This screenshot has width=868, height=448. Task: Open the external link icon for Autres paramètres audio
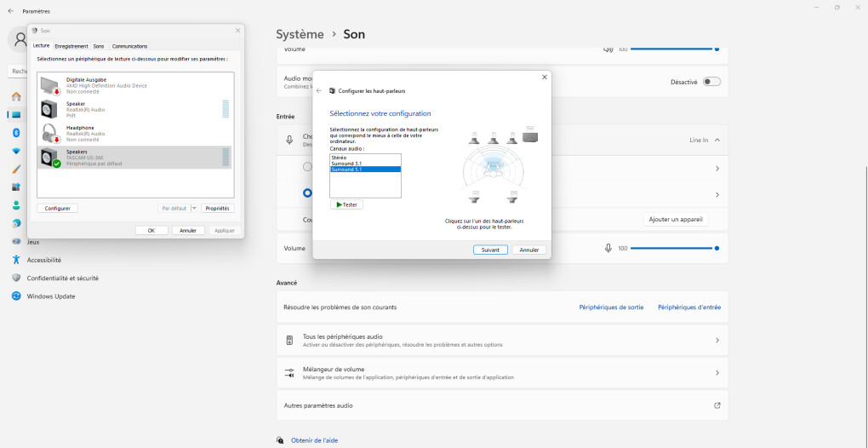717,405
